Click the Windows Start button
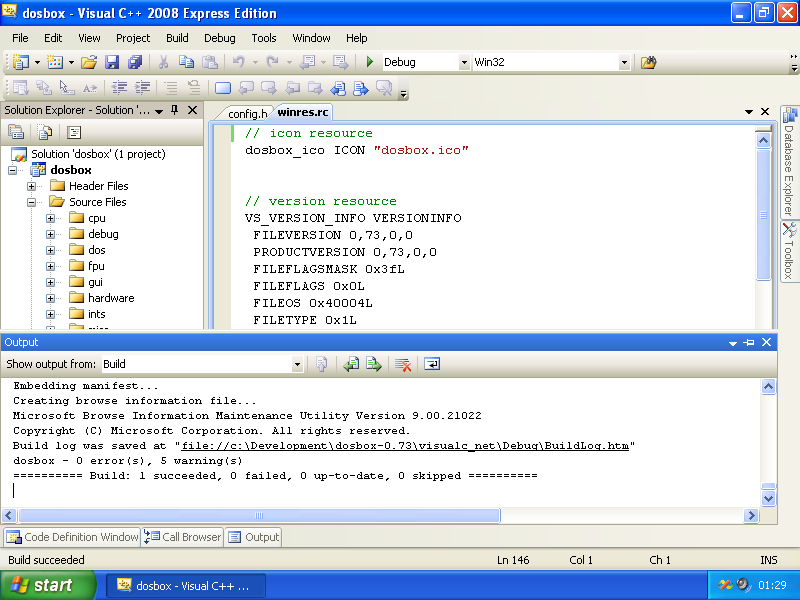This screenshot has width=800, height=600. (48, 586)
